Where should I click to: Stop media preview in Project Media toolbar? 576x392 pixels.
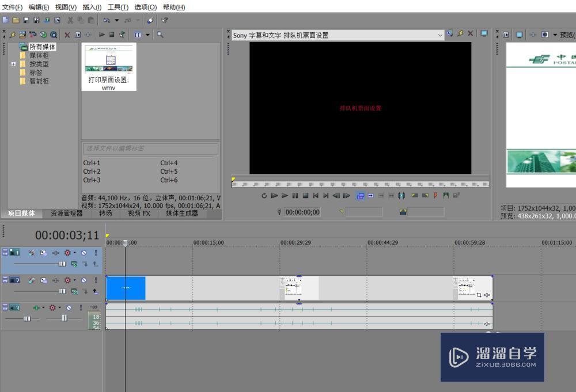112,35
